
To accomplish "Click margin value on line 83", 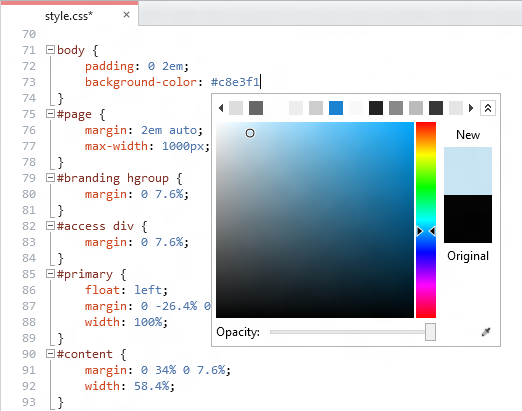I will (x=162, y=242).
